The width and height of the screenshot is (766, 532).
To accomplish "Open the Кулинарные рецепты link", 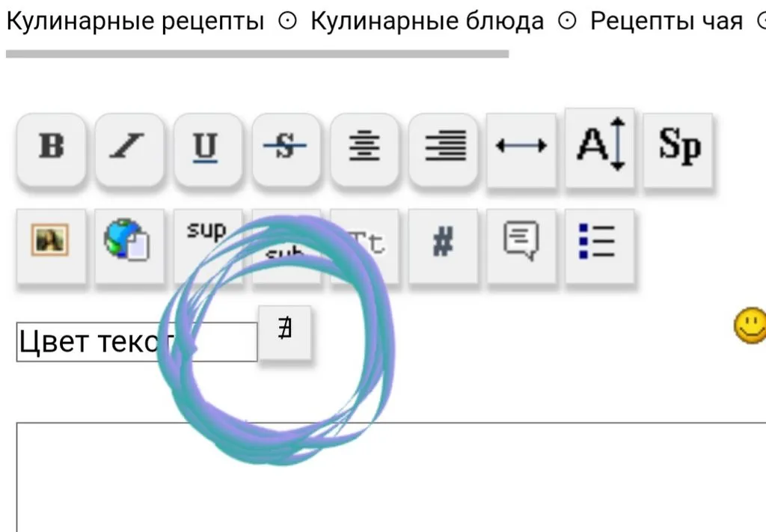I will [133, 20].
